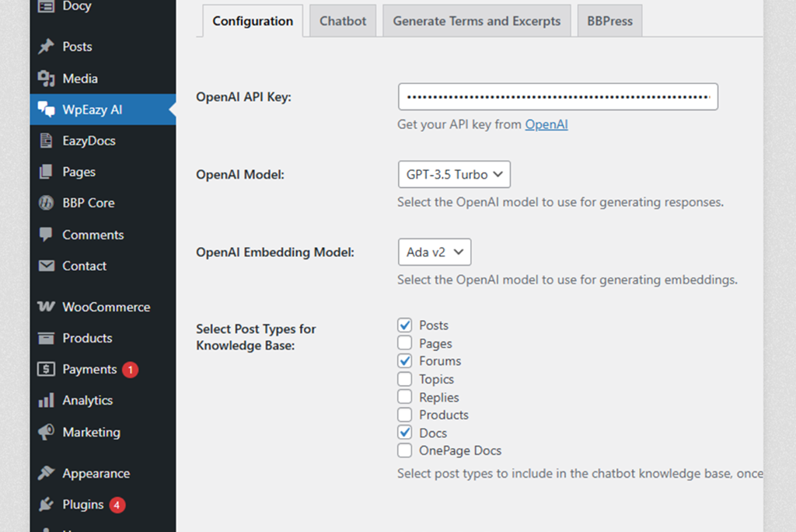Click the Docs checkbox label text

tap(433, 433)
